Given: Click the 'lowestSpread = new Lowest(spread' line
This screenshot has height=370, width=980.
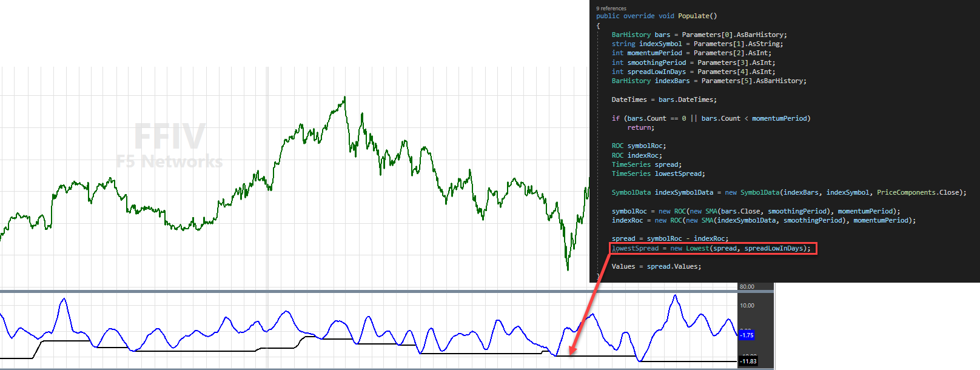Looking at the screenshot, I should tap(711, 248).
